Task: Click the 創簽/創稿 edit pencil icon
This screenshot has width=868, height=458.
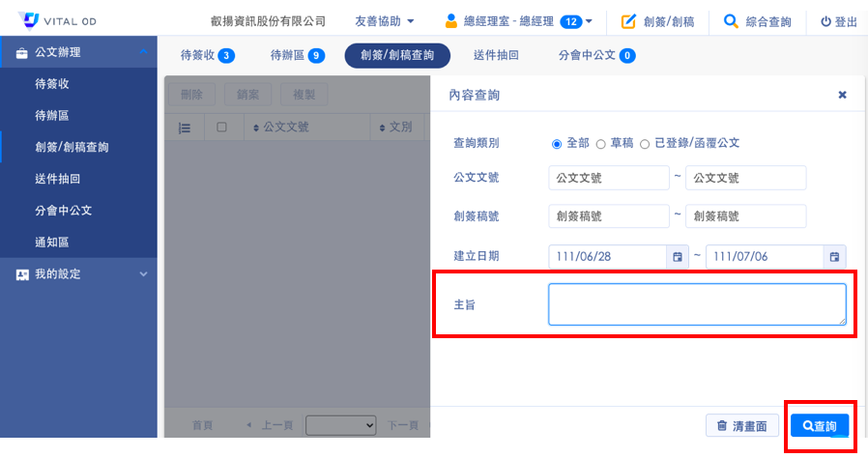Action: (628, 21)
